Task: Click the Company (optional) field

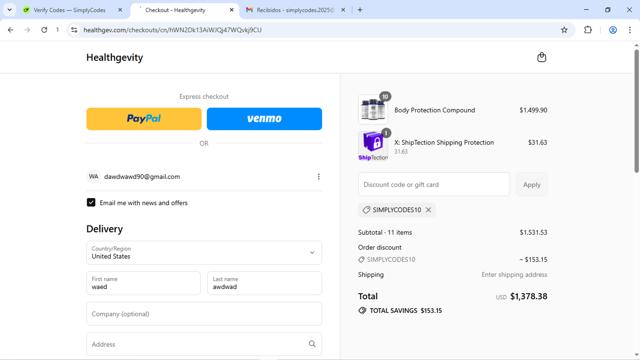Action: coord(204,313)
